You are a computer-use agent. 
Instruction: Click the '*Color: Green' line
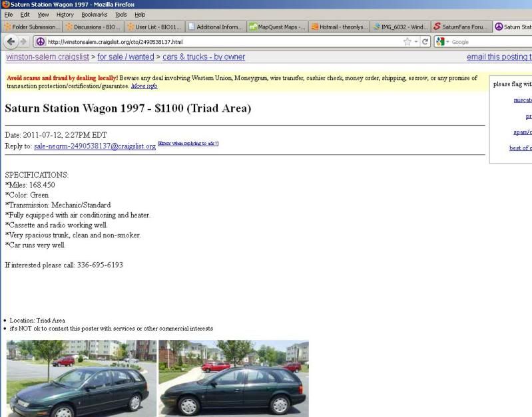click(x=27, y=195)
